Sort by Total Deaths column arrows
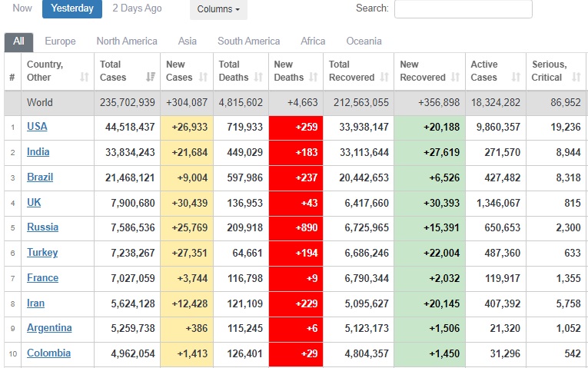 point(258,77)
